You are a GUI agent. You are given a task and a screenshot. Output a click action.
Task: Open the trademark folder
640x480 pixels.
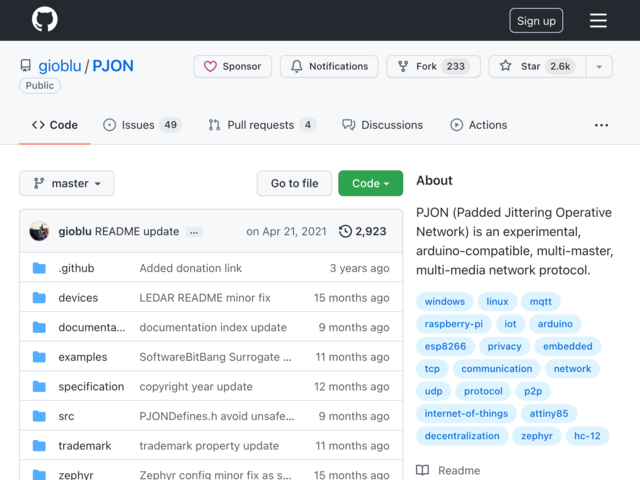point(84,446)
